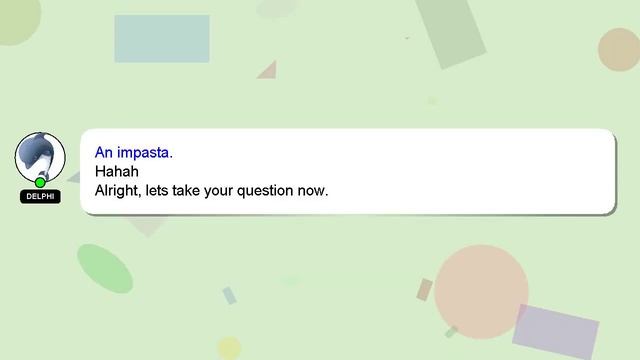Click the "Hahah" message line
Viewport: 640px width, 360px height.
click(117, 171)
